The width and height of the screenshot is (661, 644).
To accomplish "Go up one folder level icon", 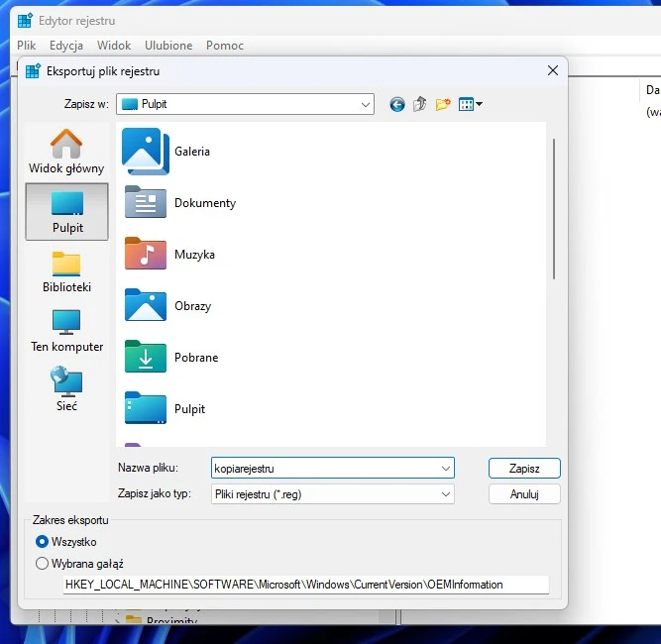I will (420, 104).
